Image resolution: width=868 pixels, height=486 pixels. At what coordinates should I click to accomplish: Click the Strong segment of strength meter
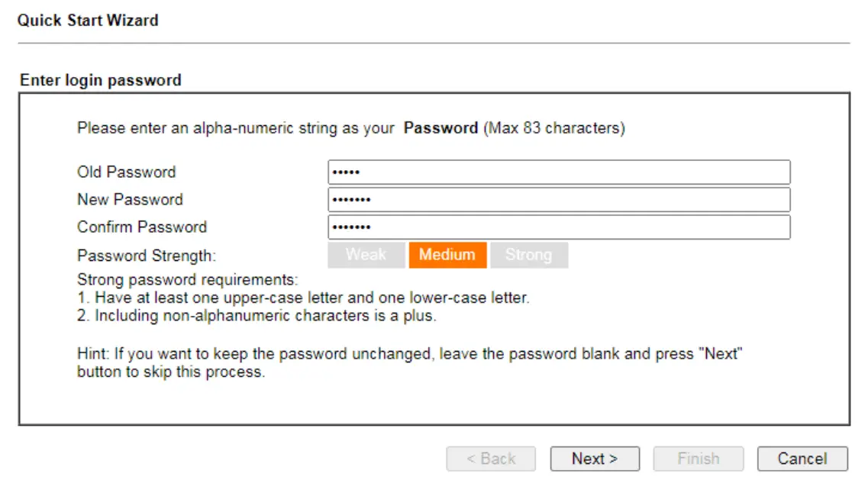pos(530,255)
